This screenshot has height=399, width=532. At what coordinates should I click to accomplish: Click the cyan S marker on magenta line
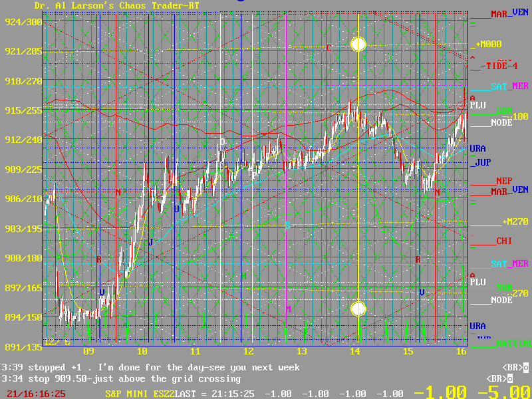coord(287,226)
